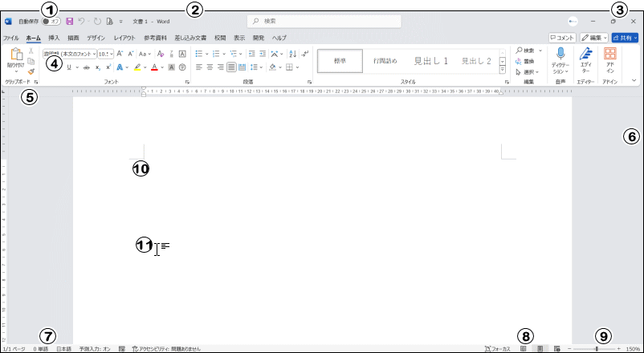
Task: Save the document with the floppy icon
Action: point(69,22)
